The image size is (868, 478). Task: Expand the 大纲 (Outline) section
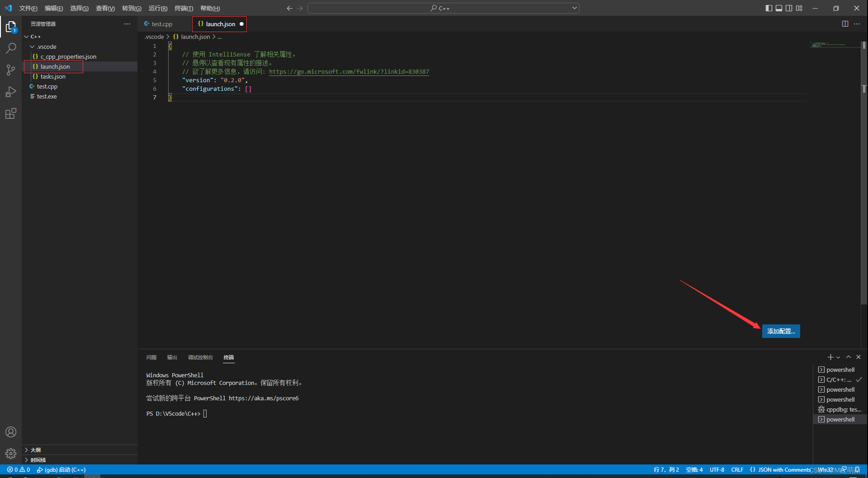click(35, 450)
